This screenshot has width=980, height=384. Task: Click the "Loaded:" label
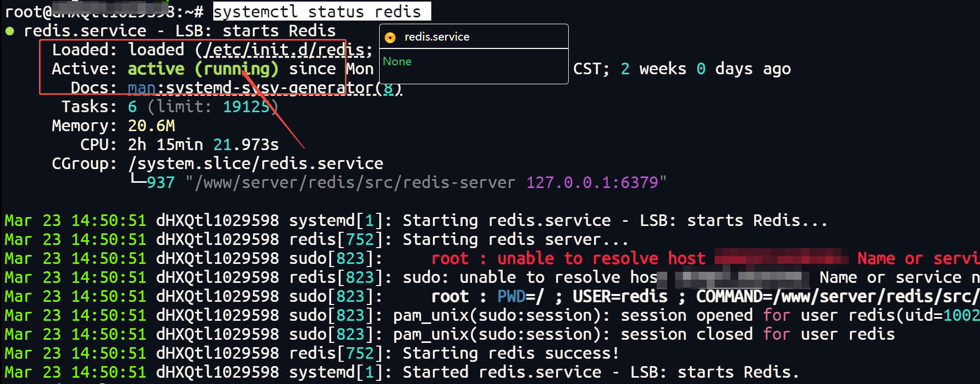[x=84, y=50]
